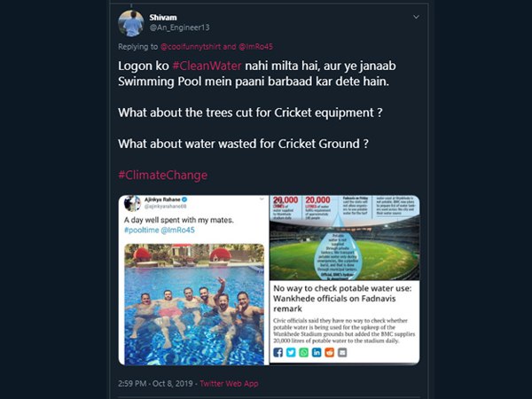Select the WhatsApp share icon

pos(303,352)
